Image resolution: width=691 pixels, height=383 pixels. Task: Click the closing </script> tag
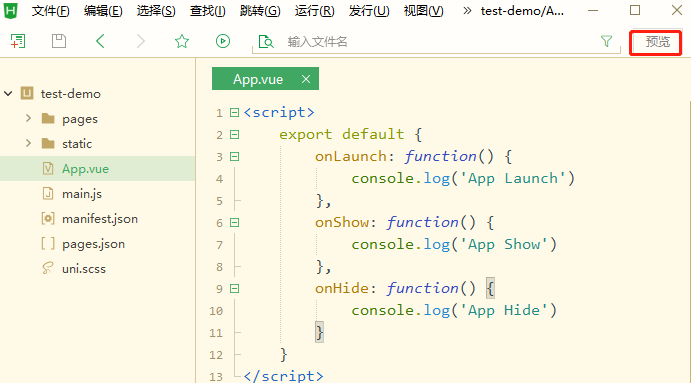283,376
